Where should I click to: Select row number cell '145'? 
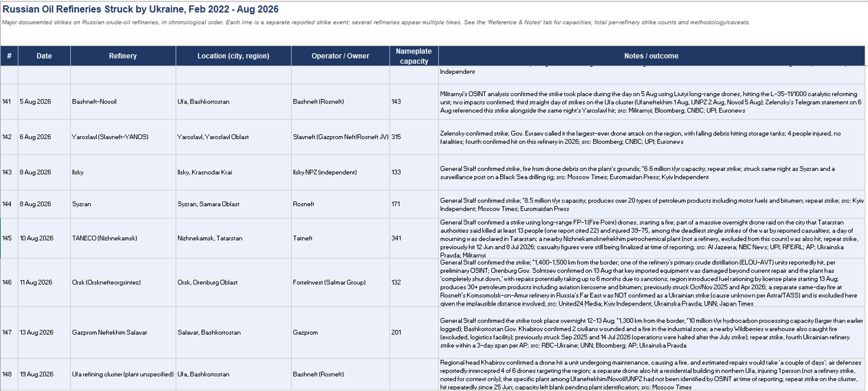(9, 238)
